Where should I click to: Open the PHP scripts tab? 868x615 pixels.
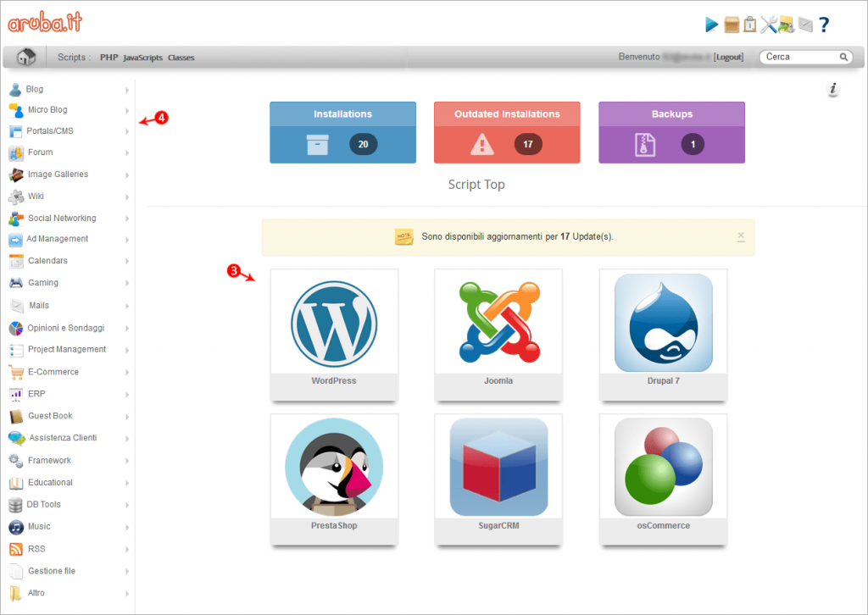coord(109,58)
